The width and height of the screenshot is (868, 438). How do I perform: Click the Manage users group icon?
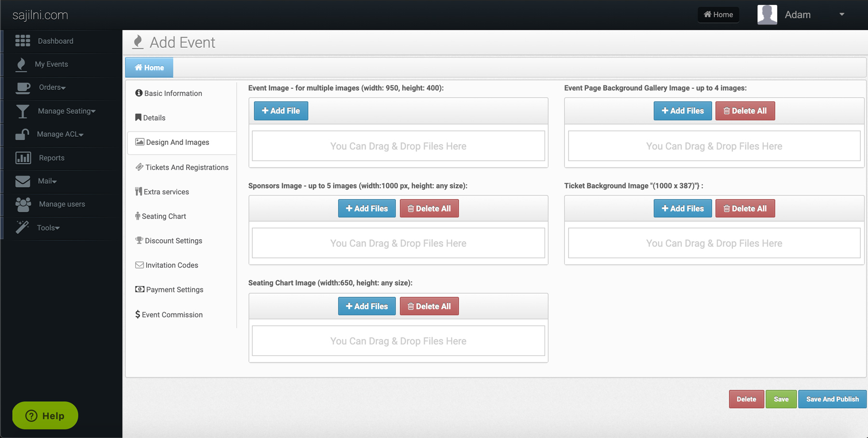click(23, 205)
